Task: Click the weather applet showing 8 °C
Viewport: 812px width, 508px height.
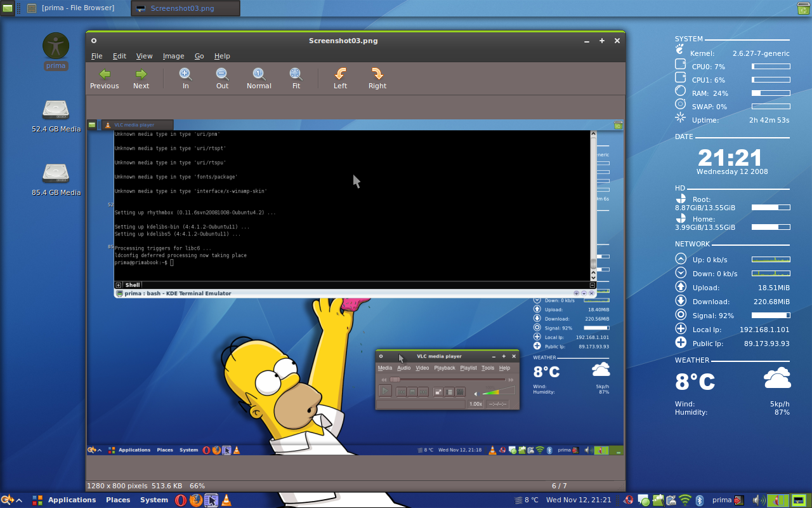Action: [526, 500]
